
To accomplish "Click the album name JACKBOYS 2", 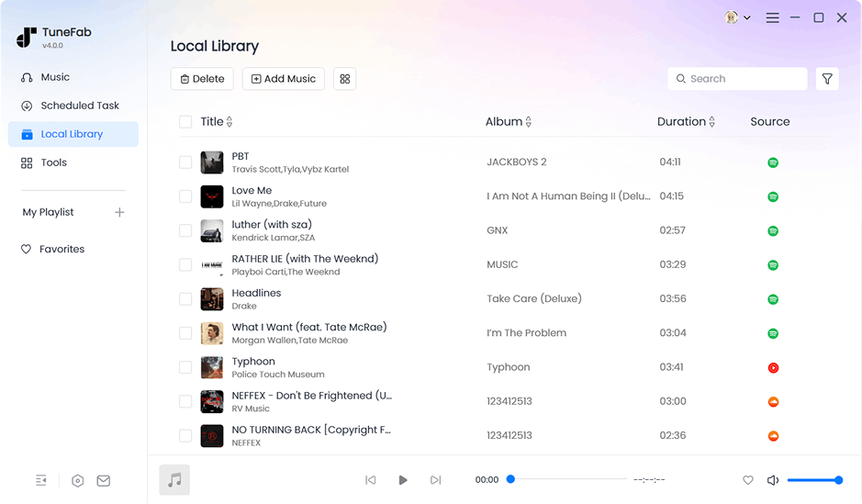I will click(517, 162).
